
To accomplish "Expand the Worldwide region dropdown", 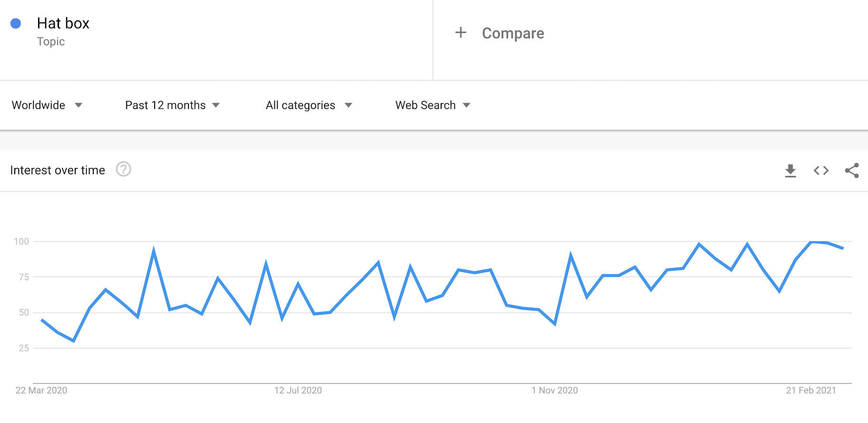I will [x=47, y=105].
